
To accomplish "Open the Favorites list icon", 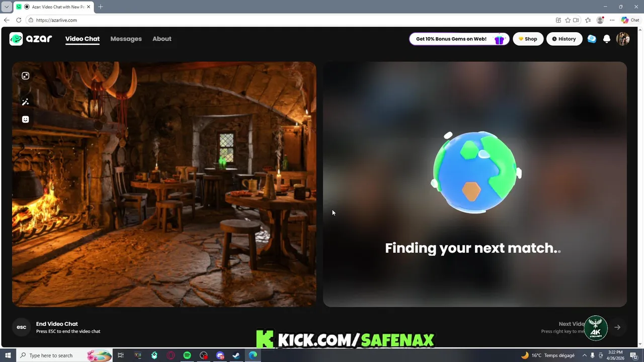I will click(588, 20).
